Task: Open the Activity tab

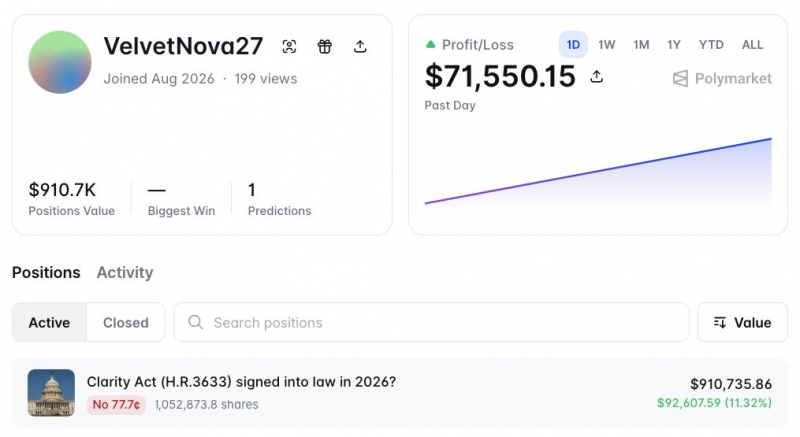Action: (x=125, y=272)
